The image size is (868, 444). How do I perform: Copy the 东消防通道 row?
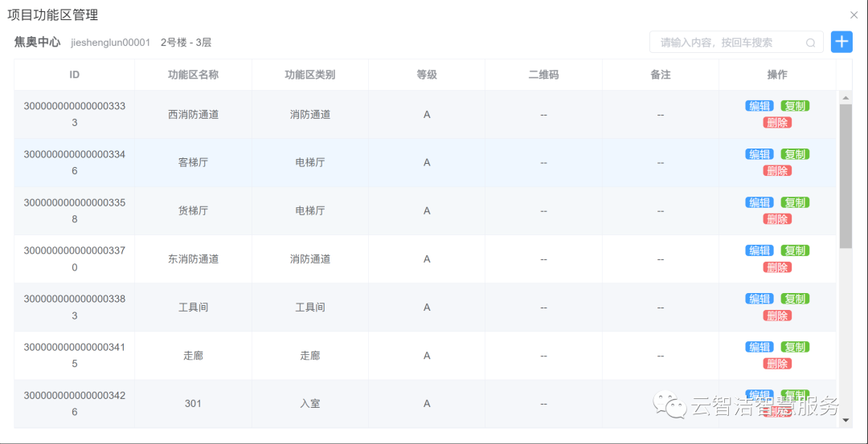pyautogui.click(x=795, y=251)
